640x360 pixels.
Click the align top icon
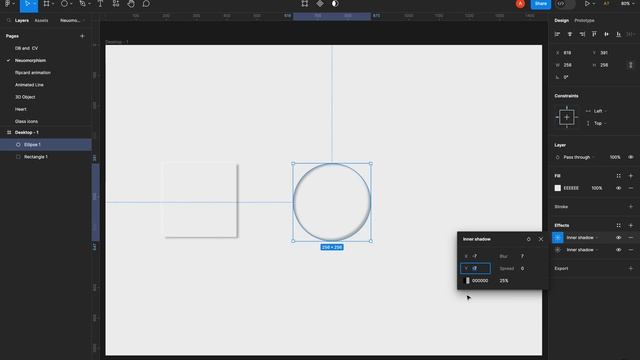[594, 34]
